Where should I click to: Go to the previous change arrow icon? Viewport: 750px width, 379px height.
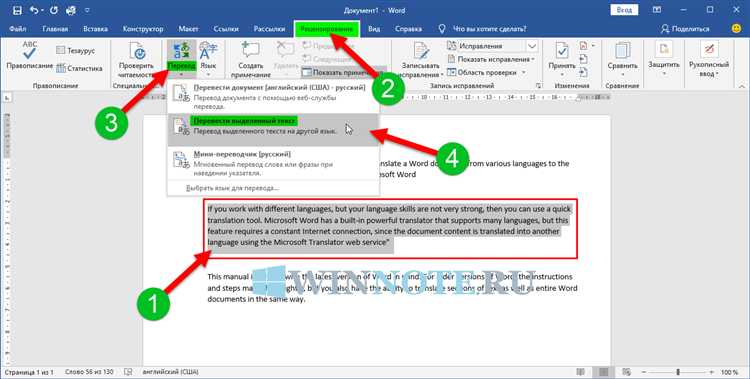584,59
